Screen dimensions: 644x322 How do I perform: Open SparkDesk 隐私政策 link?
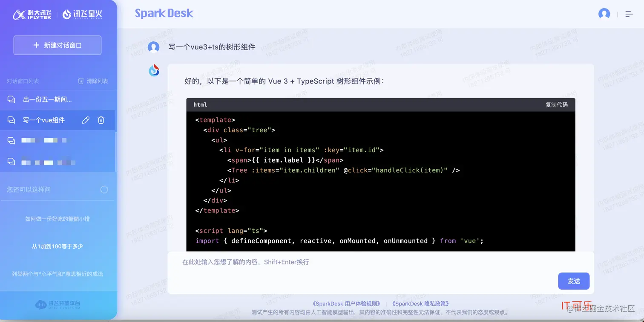pyautogui.click(x=421, y=304)
